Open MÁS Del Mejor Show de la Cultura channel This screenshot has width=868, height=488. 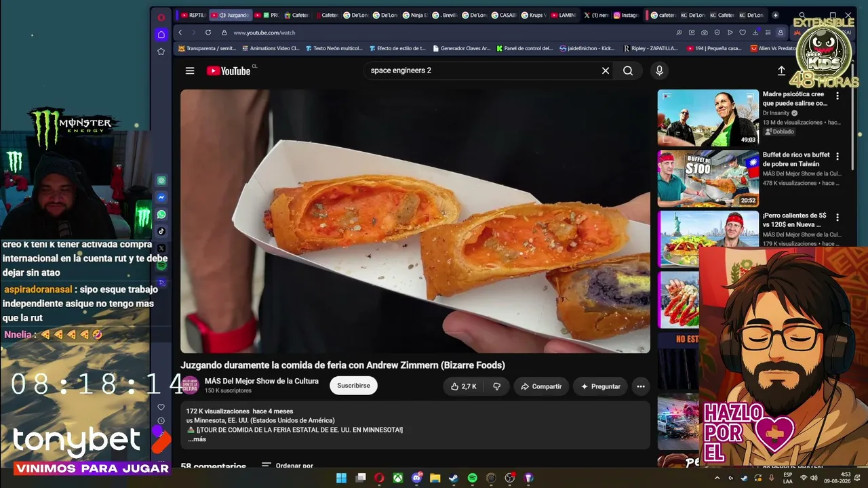pos(262,381)
